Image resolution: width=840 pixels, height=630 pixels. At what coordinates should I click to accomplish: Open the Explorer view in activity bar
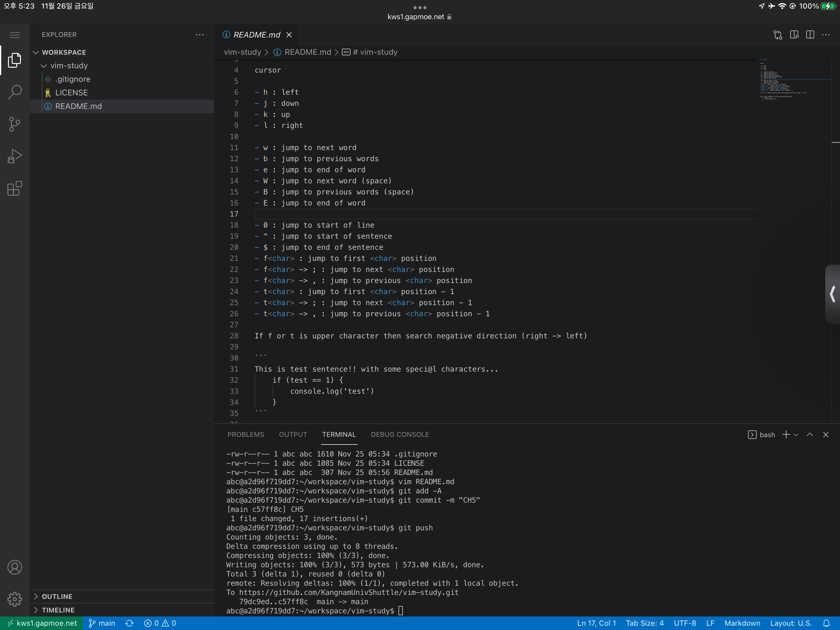pyautogui.click(x=14, y=60)
